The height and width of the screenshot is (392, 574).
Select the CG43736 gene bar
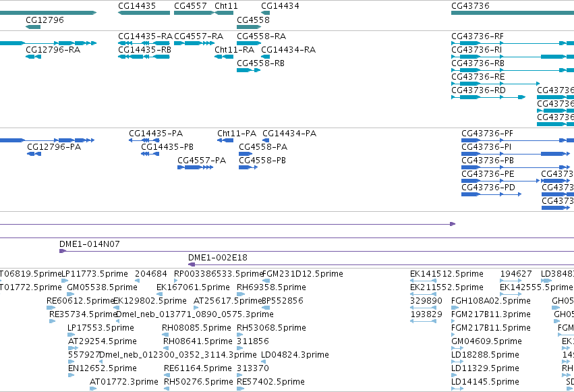(x=513, y=13)
